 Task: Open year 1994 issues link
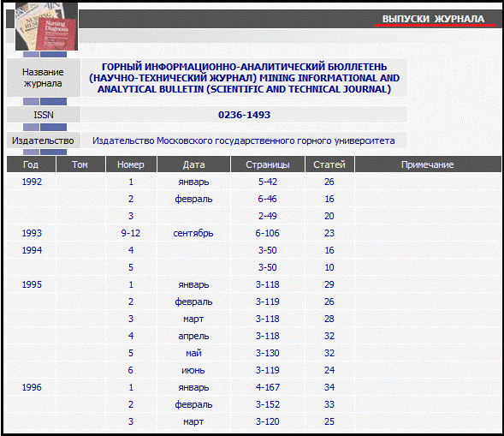point(32,250)
